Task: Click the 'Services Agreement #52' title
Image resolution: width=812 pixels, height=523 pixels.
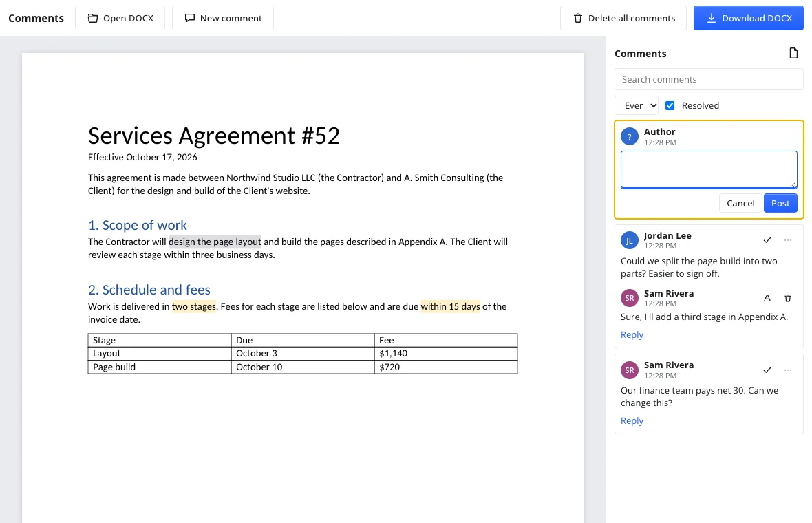Action: 214,136
